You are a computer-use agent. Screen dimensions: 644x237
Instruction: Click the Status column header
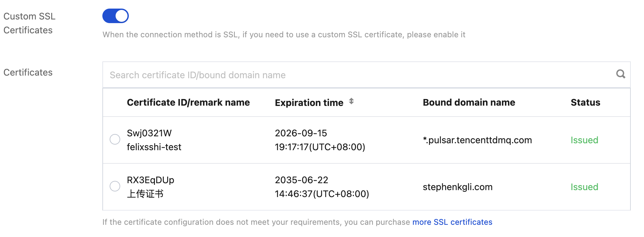pos(585,103)
